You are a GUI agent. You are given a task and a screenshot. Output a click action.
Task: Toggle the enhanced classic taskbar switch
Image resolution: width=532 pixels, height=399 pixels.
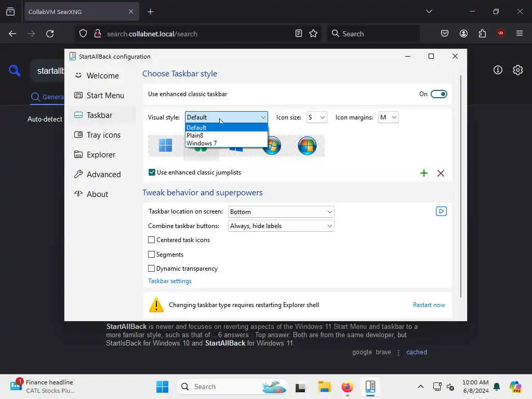[x=438, y=94]
